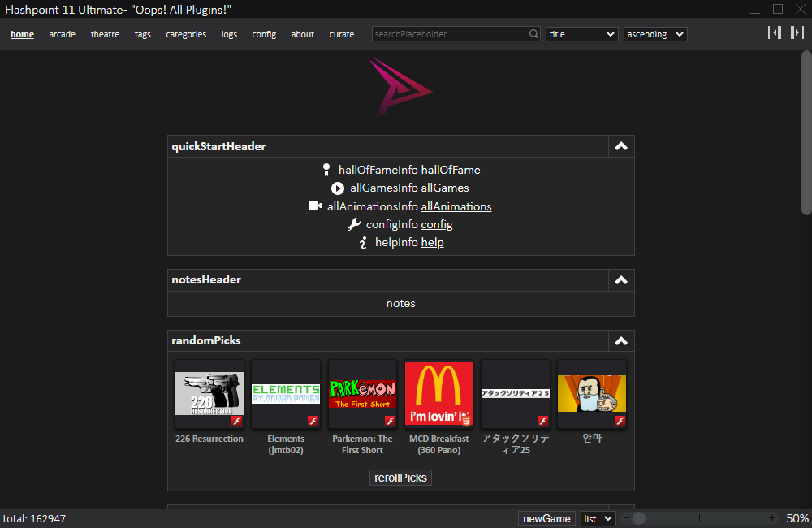The height and width of the screenshot is (528, 812).
Task: Click the help info icon
Action: pyautogui.click(x=362, y=242)
